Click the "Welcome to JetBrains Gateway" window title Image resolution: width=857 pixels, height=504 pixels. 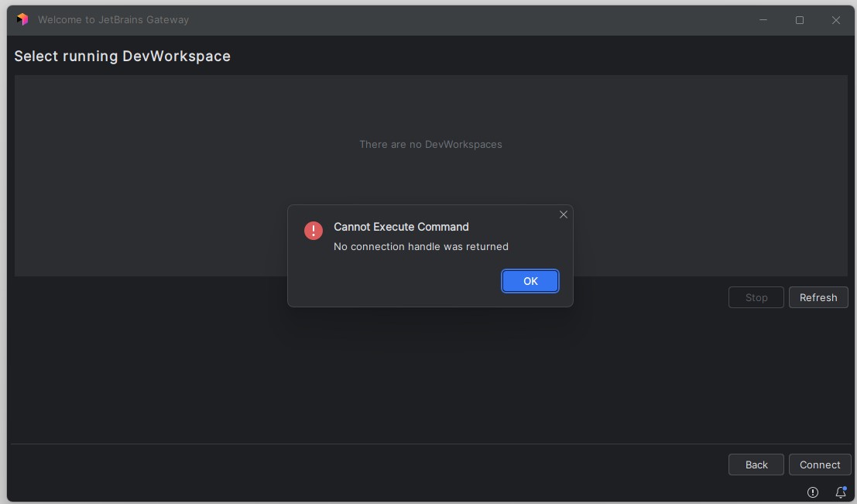113,20
